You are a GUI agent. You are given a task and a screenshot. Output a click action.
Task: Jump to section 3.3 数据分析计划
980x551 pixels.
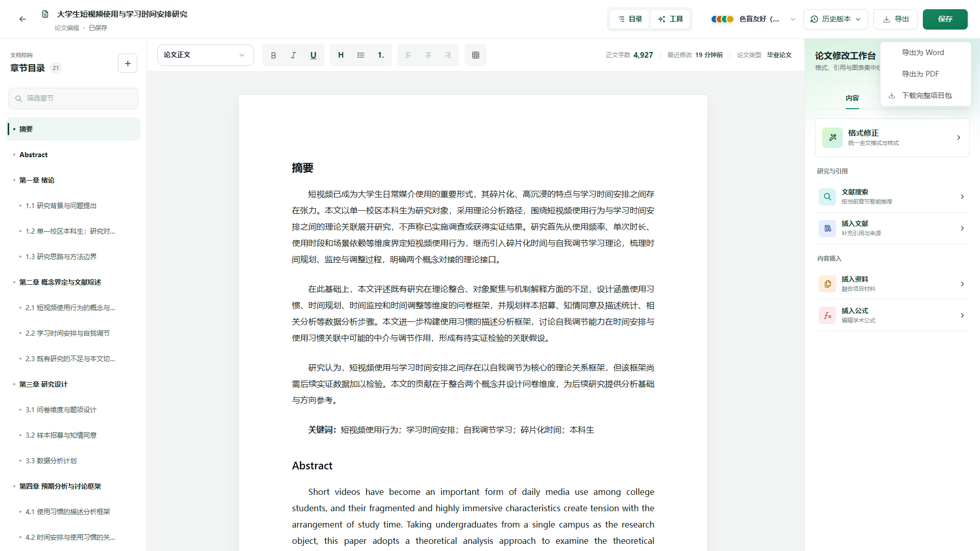(73, 461)
